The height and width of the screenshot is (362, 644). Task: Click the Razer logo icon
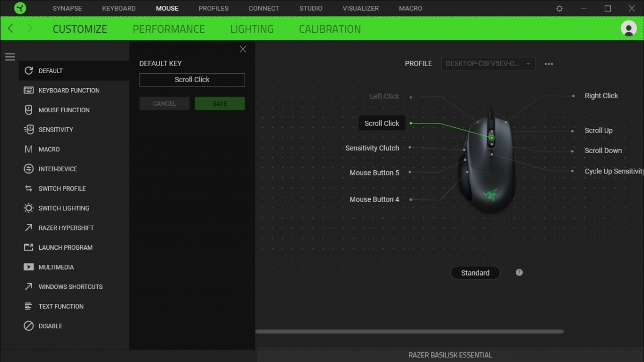pyautogui.click(x=20, y=8)
